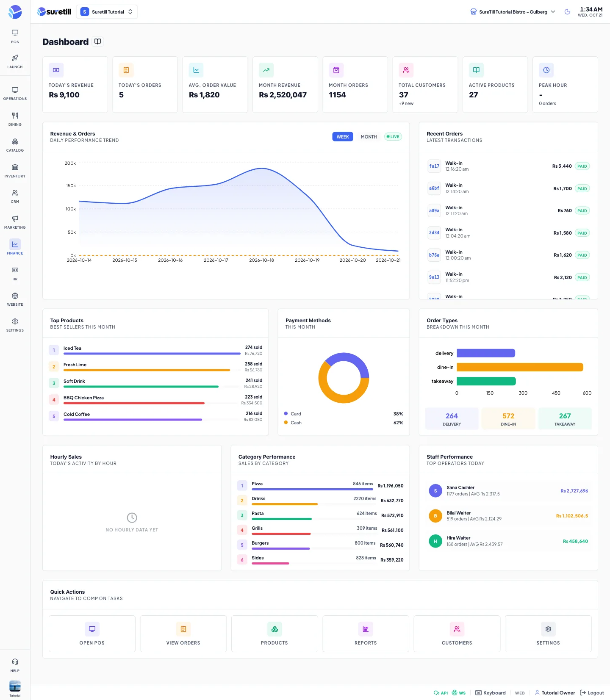
Task: Open the Products quick action
Action: (x=274, y=634)
